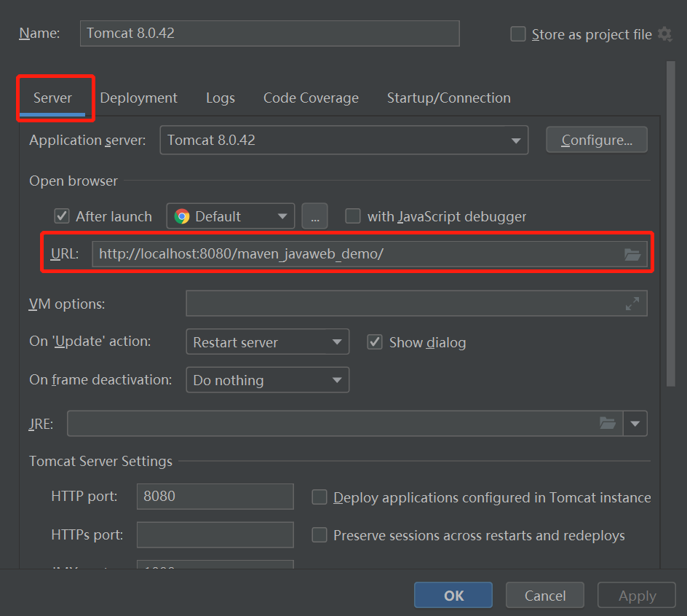Open the On 'Update' action dropdown
The height and width of the screenshot is (616, 687).
pyautogui.click(x=268, y=341)
